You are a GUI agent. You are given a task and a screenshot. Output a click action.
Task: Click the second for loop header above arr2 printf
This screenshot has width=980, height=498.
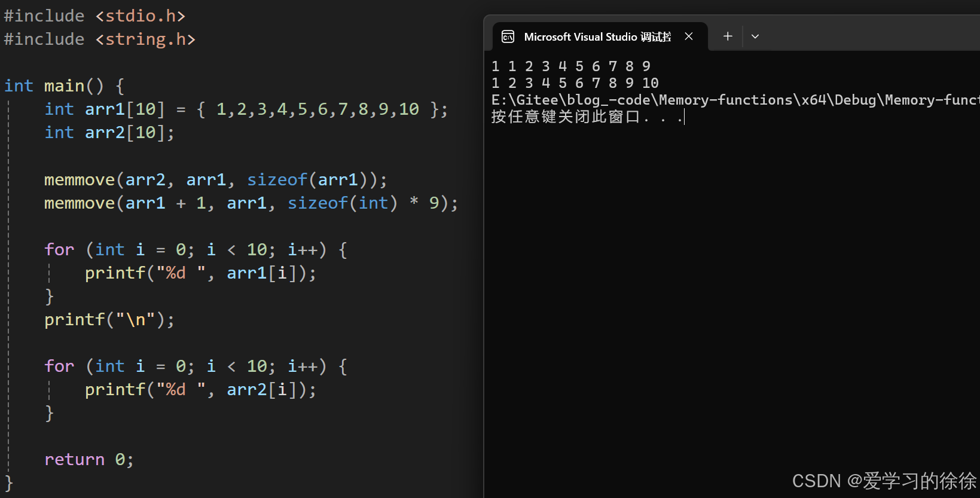tap(196, 366)
